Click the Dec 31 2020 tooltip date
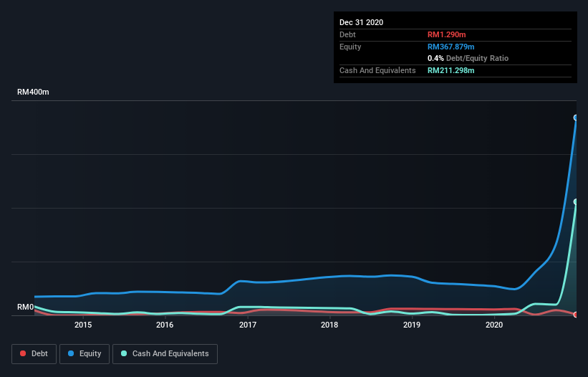 pyautogui.click(x=361, y=22)
